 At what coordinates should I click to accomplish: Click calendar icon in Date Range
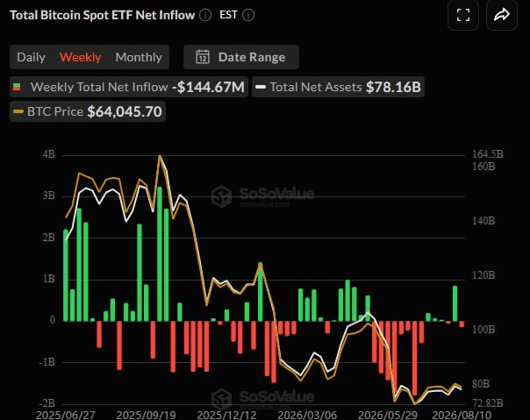[x=203, y=57]
